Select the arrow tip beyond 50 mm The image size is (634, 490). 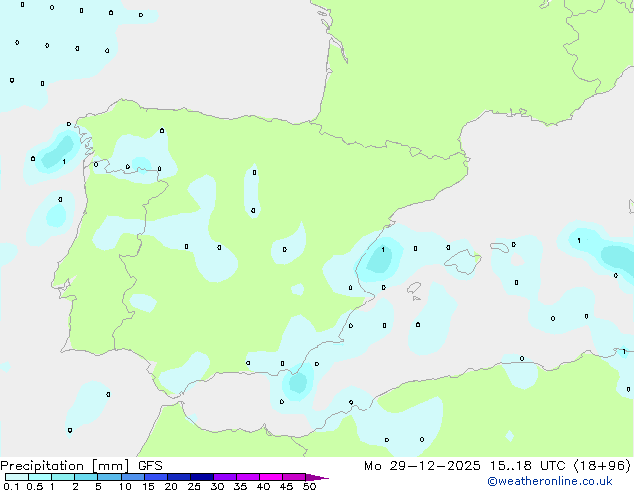point(317,477)
